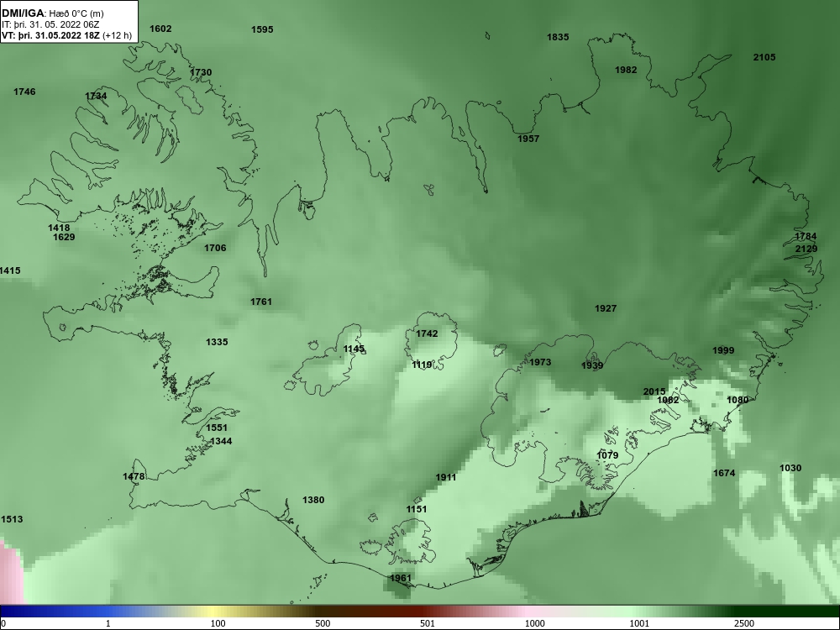Click the 1982 value in the northeast
This screenshot has width=840, height=630.
pyautogui.click(x=626, y=70)
